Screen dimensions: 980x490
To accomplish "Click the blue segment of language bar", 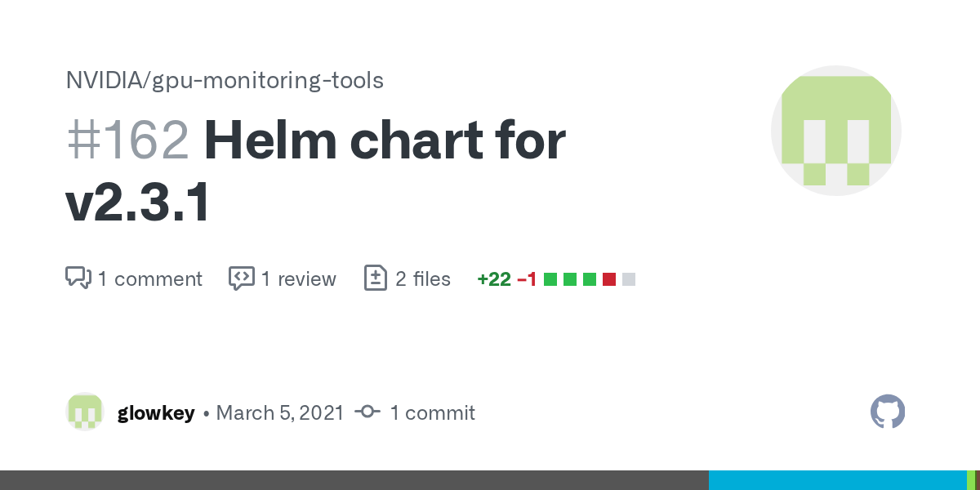I will point(838,480).
